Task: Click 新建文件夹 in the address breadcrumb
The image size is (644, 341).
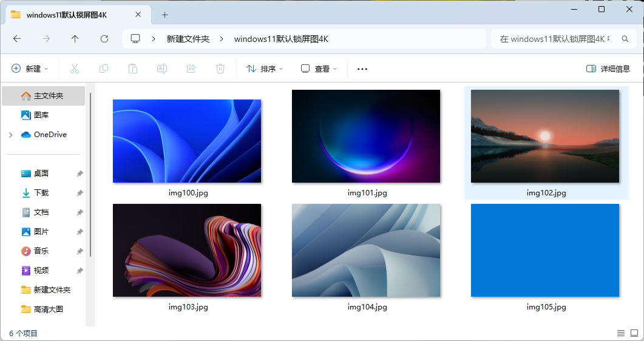Action: 188,39
